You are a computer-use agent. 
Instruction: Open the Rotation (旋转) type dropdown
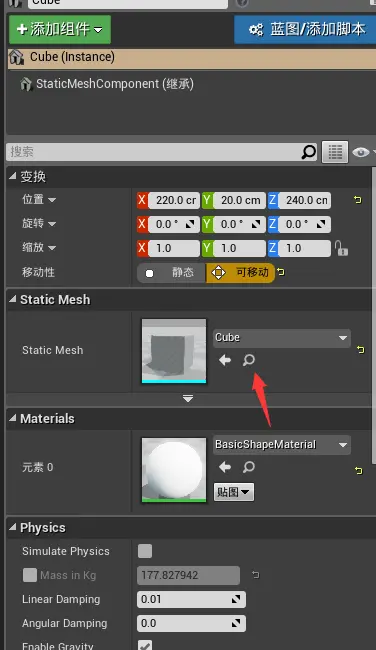pyautogui.click(x=52, y=224)
